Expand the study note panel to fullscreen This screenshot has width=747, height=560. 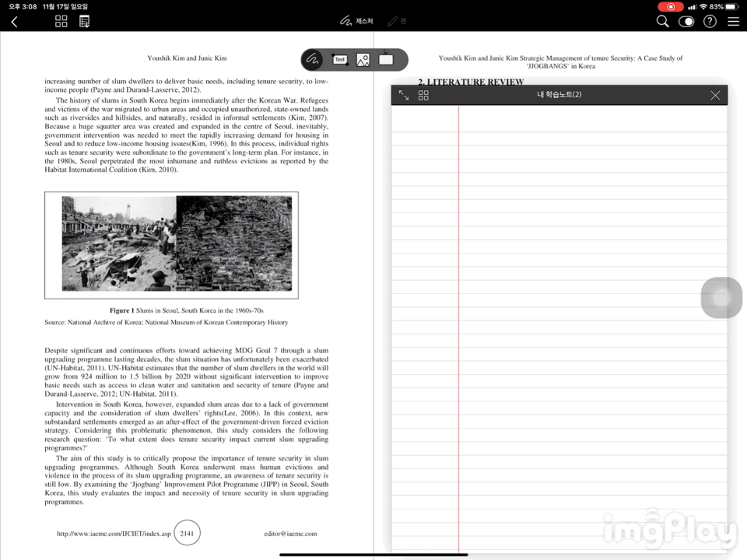tap(404, 95)
